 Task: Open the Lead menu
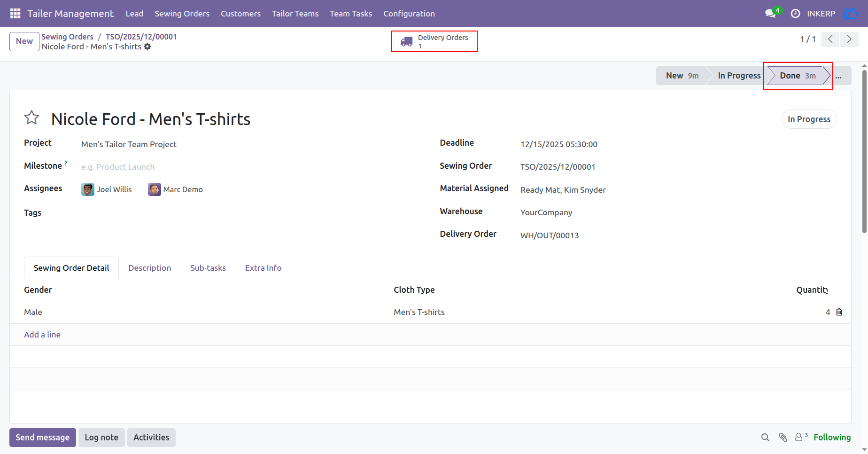pyautogui.click(x=134, y=14)
